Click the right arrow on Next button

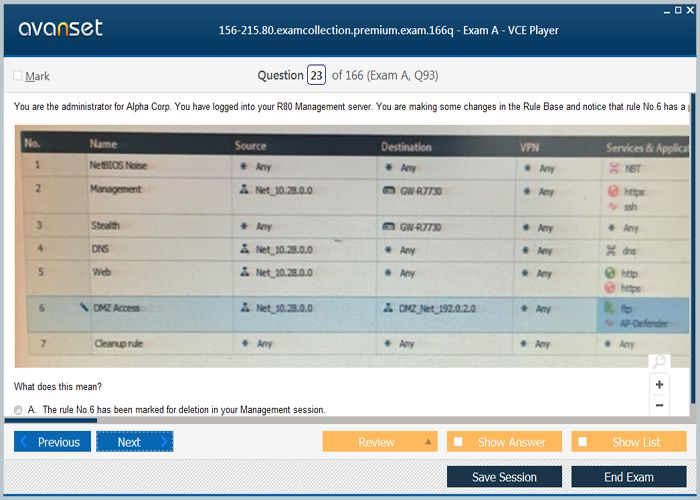(164, 442)
